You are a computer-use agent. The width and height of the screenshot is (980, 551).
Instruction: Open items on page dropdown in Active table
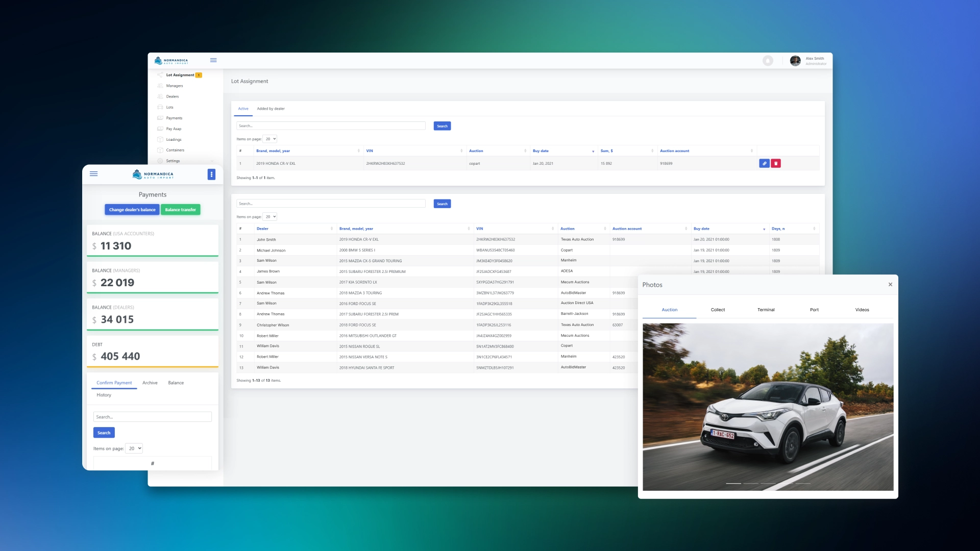(270, 139)
